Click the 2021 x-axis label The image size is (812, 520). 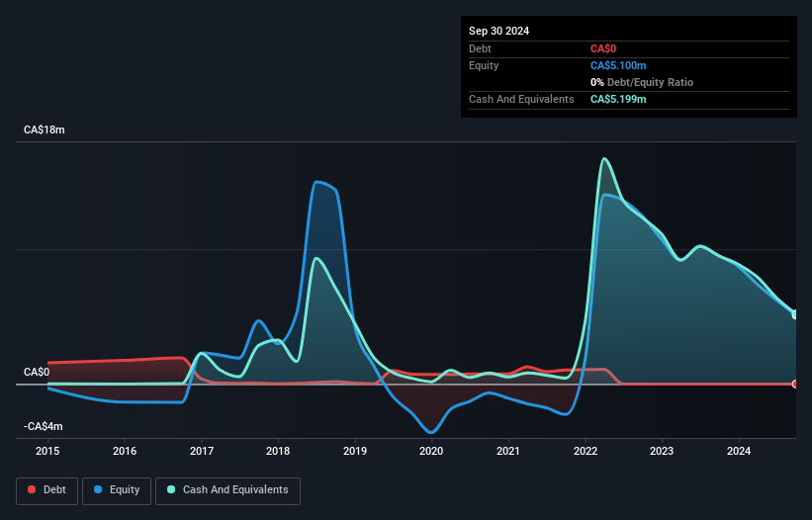pyautogui.click(x=508, y=451)
